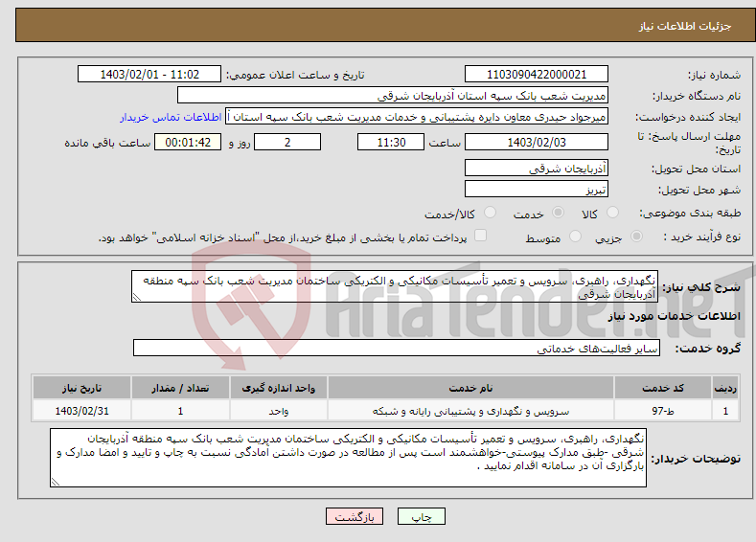Open اطلاعات تماس خریدار link
Screen dimensions: 756x542
[171, 117]
